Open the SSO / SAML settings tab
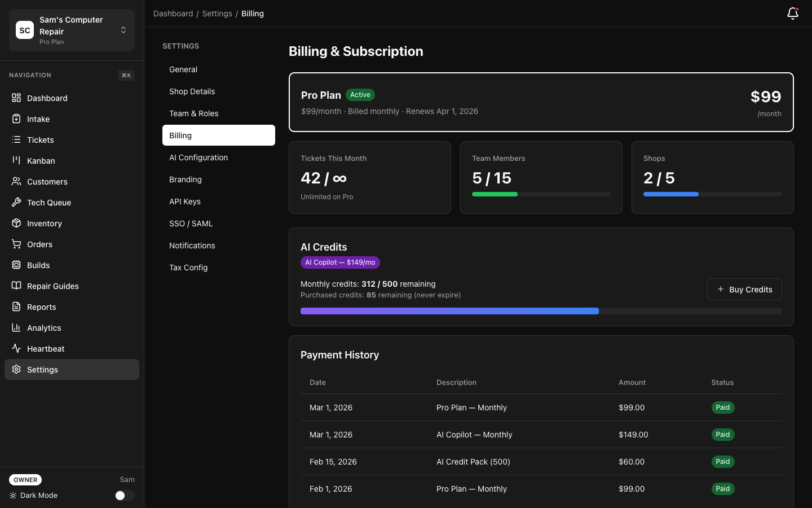812x508 pixels. [x=191, y=224]
